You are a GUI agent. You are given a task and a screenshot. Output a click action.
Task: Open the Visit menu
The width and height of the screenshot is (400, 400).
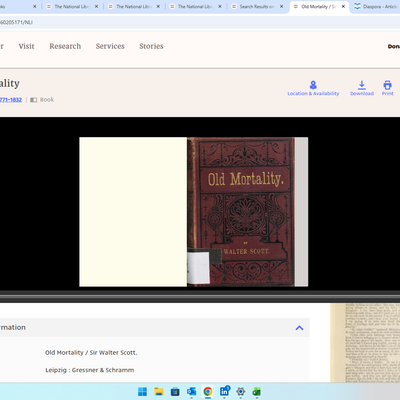pos(26,46)
